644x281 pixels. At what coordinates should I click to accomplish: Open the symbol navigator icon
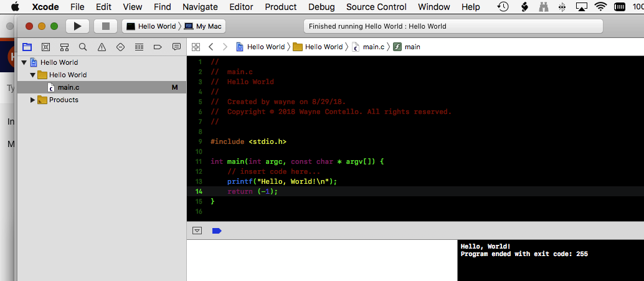pos(64,47)
